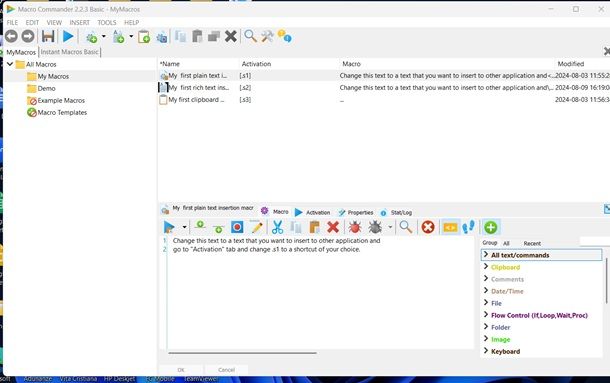Toggle the blue footsteps step icon
The height and width of the screenshot is (383, 610).
coord(468,227)
